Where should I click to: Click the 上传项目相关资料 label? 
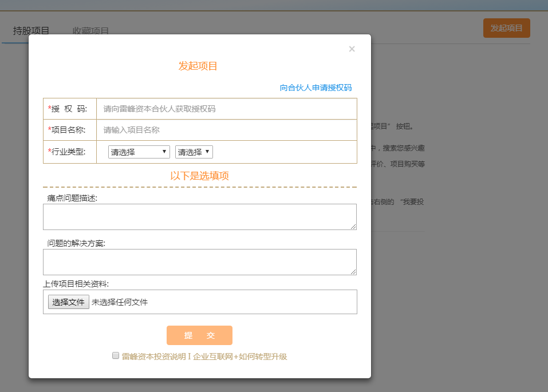coord(76,284)
